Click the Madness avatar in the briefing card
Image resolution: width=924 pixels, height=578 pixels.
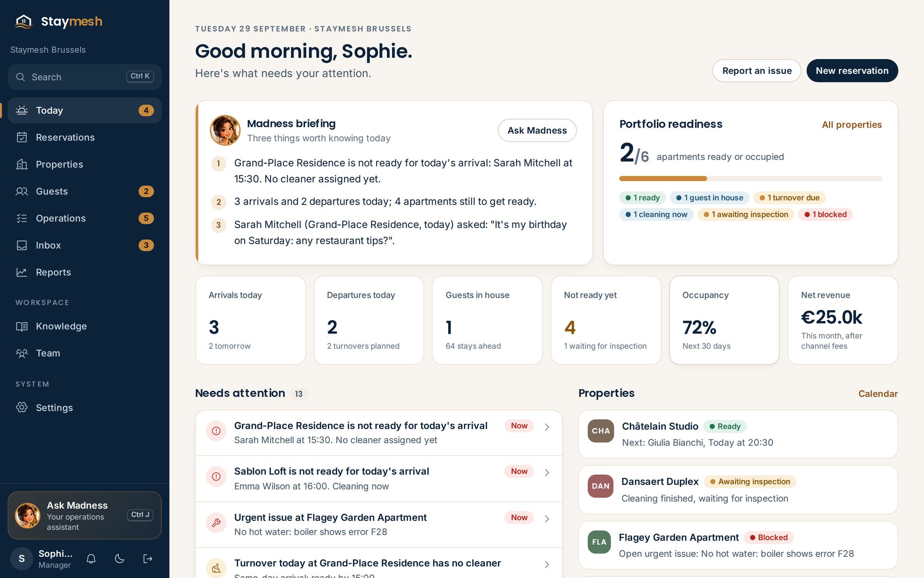pyautogui.click(x=225, y=130)
